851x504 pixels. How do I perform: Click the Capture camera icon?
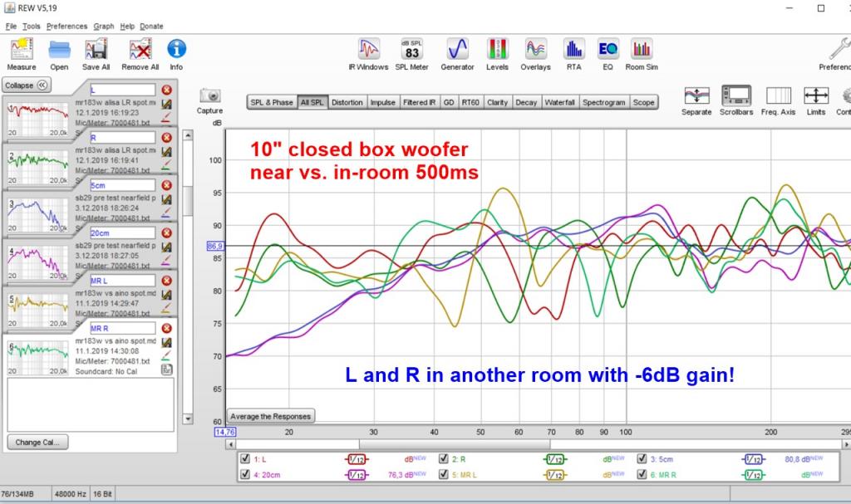pos(210,95)
